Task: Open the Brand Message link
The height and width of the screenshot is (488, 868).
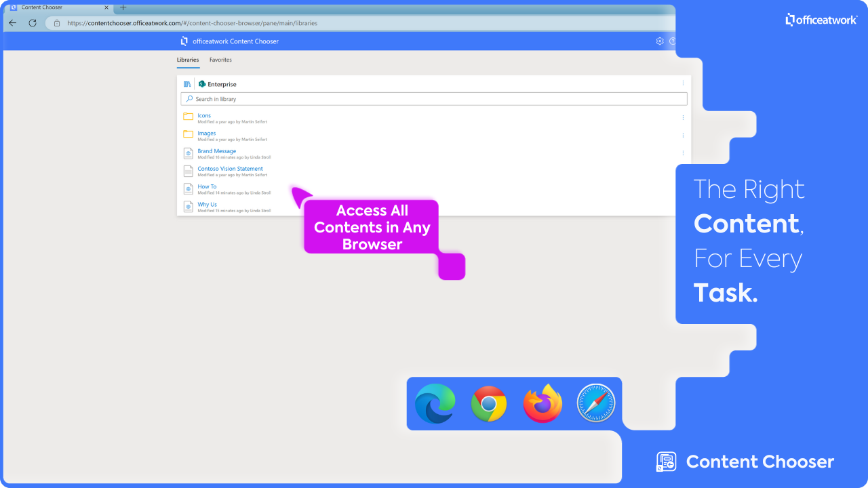Action: [x=217, y=151]
